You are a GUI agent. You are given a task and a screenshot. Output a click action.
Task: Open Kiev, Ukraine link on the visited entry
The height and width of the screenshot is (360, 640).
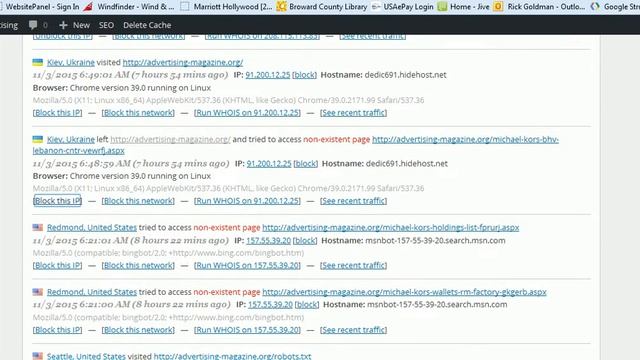click(x=71, y=62)
